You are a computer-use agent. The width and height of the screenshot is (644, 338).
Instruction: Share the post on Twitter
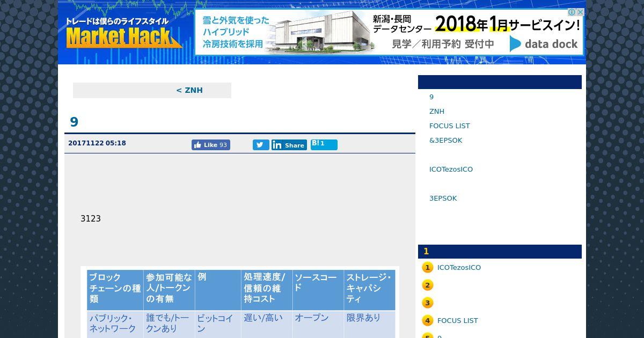[x=261, y=145]
